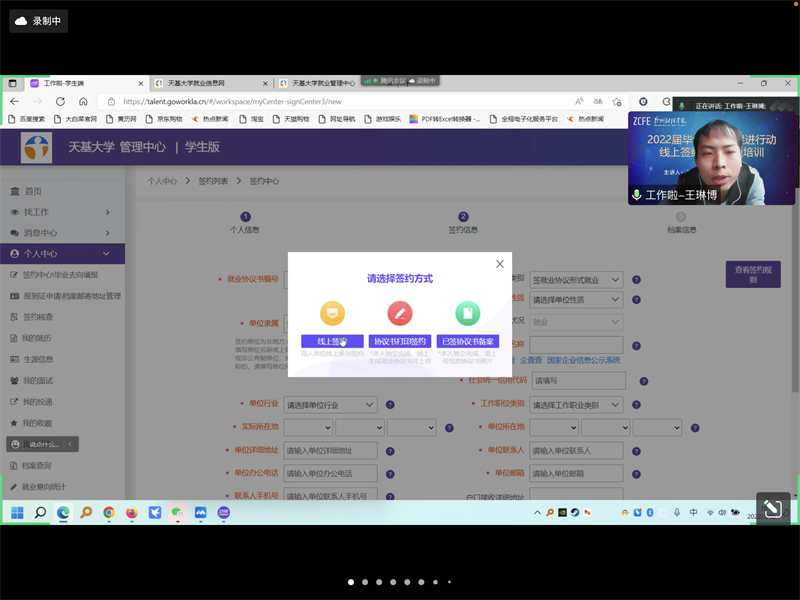Click the green signed agreement filing icon
Screen dimensions: 800x600
467,313
